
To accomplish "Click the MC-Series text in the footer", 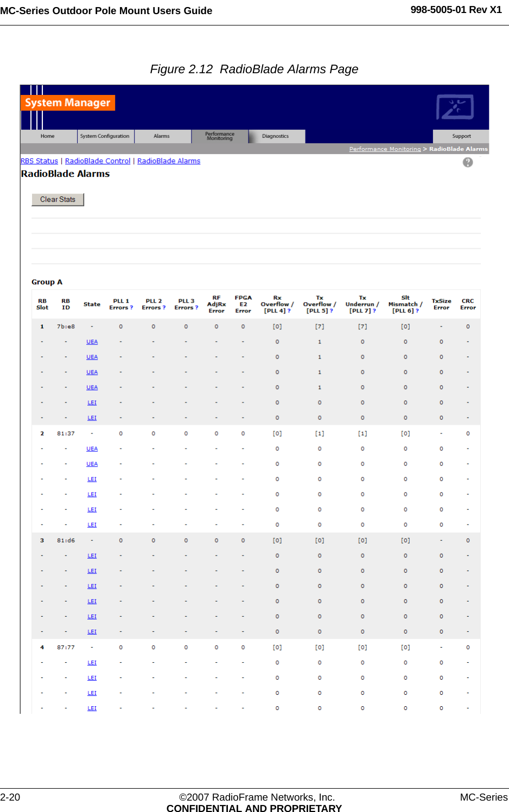I will [483, 797].
